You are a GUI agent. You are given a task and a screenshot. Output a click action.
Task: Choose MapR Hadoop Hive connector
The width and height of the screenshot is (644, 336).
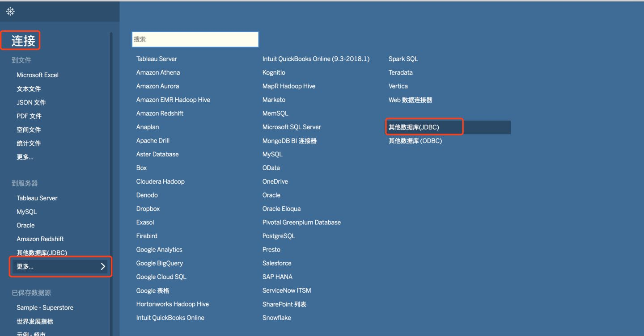tap(289, 86)
